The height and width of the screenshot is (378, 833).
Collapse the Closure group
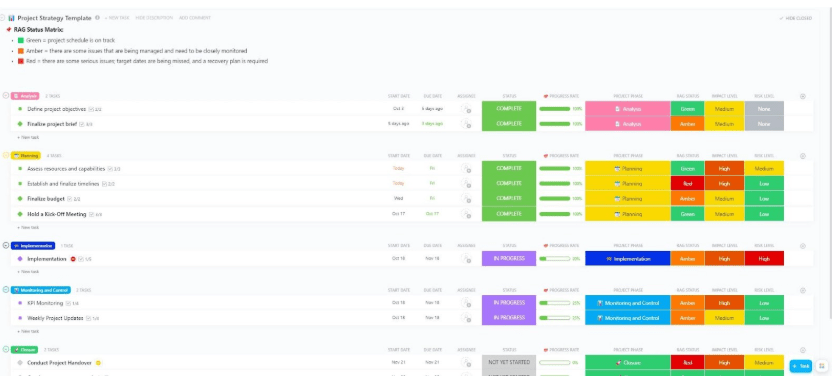[6, 349]
